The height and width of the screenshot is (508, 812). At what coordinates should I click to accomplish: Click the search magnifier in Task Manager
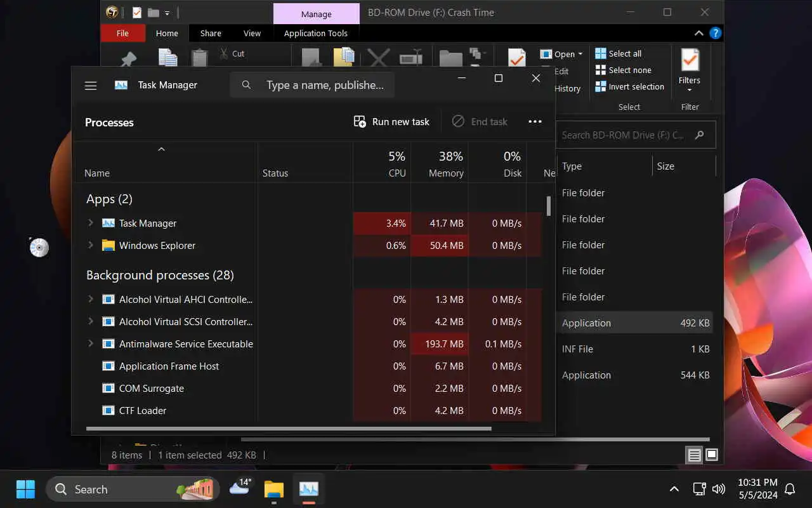click(246, 84)
